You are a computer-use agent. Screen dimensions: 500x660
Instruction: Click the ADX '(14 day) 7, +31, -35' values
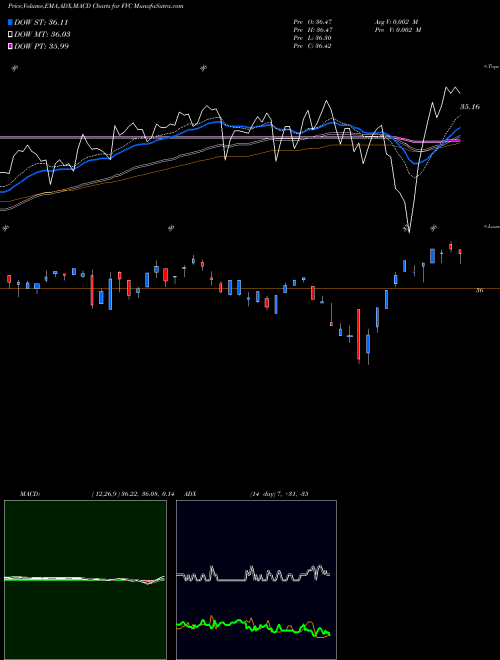(279, 494)
